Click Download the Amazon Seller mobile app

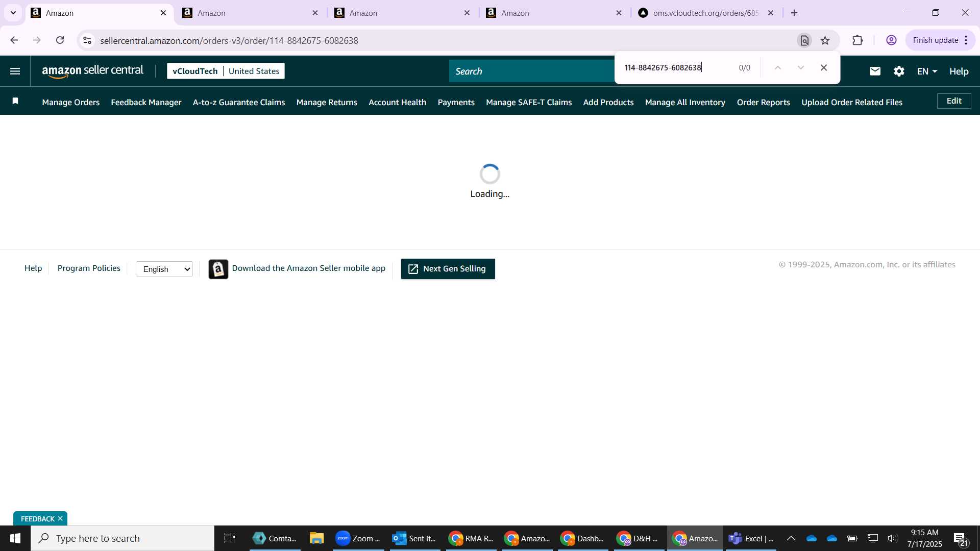(308, 268)
